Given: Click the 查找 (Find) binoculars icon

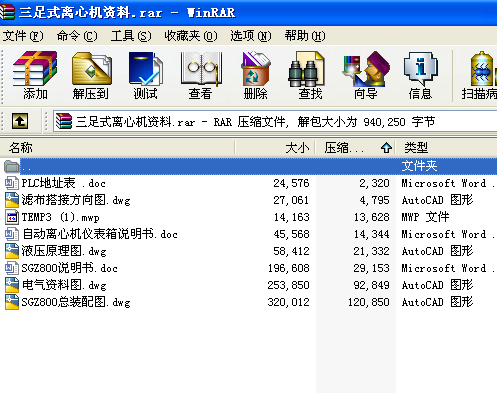Looking at the screenshot, I should [x=306, y=69].
